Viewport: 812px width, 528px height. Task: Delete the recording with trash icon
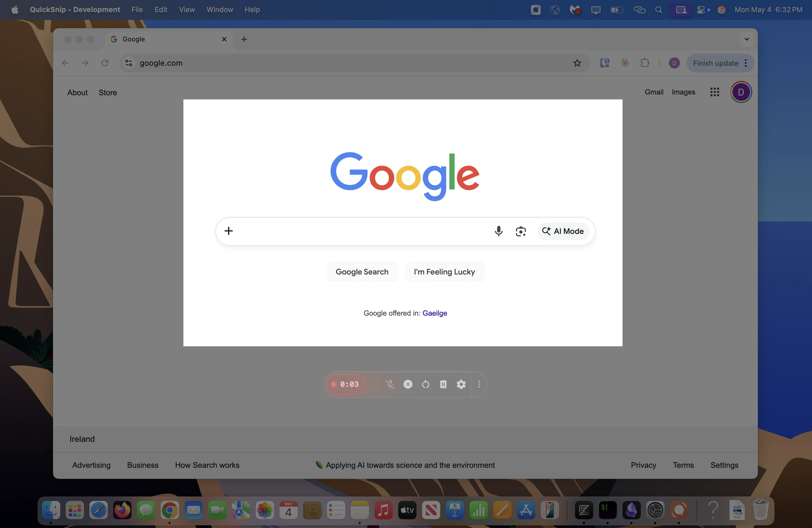(443, 384)
